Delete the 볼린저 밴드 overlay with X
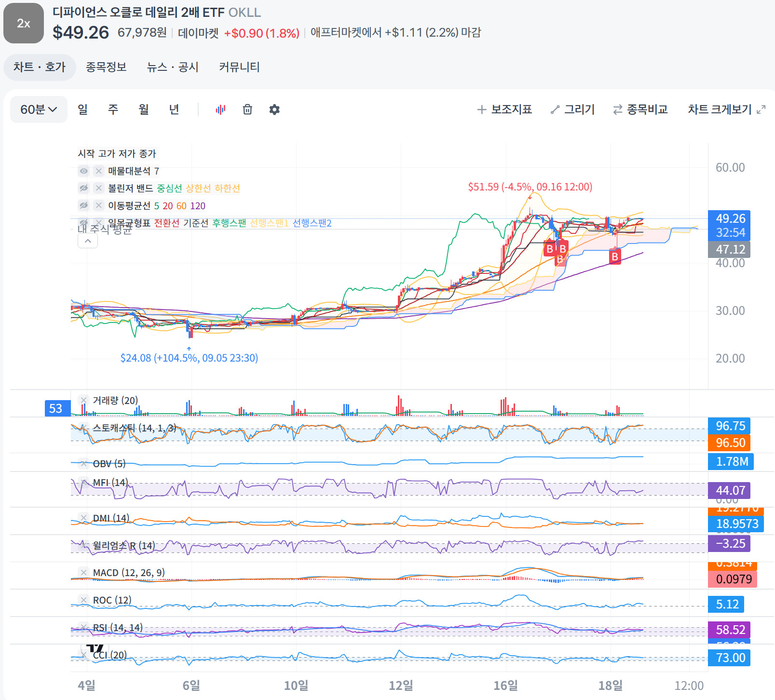This screenshot has width=775, height=700. coord(98,188)
